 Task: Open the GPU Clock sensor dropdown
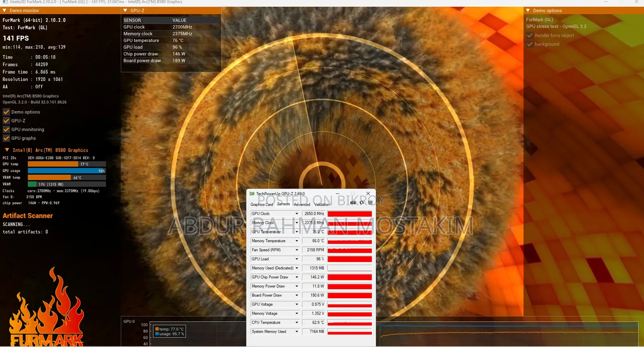(x=297, y=214)
